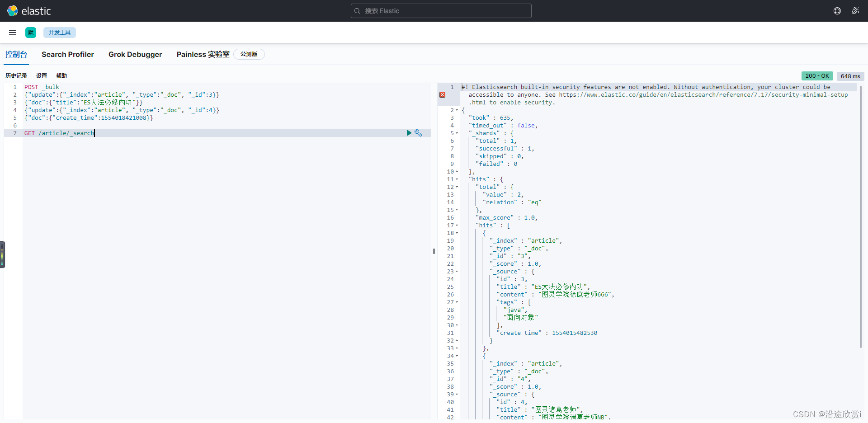Click the GET /article/_search line
Image resolution: width=868 pixels, height=423 pixels.
pyautogui.click(x=59, y=133)
